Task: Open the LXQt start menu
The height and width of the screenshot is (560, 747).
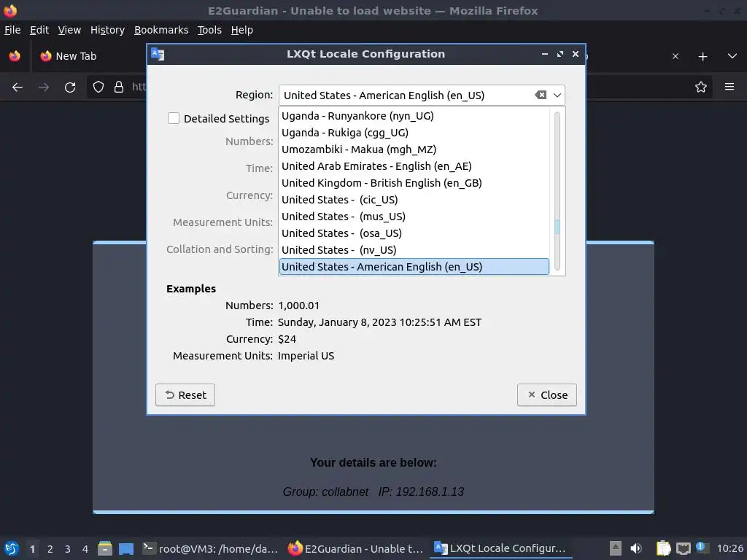Action: coord(12,548)
